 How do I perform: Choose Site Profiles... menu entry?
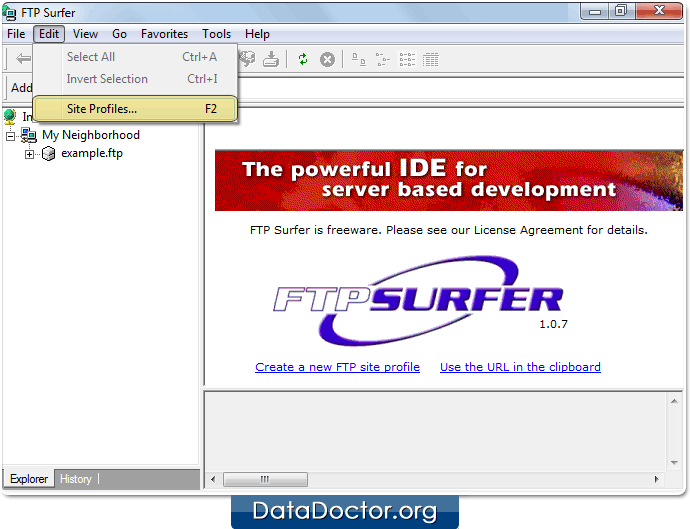point(136,109)
